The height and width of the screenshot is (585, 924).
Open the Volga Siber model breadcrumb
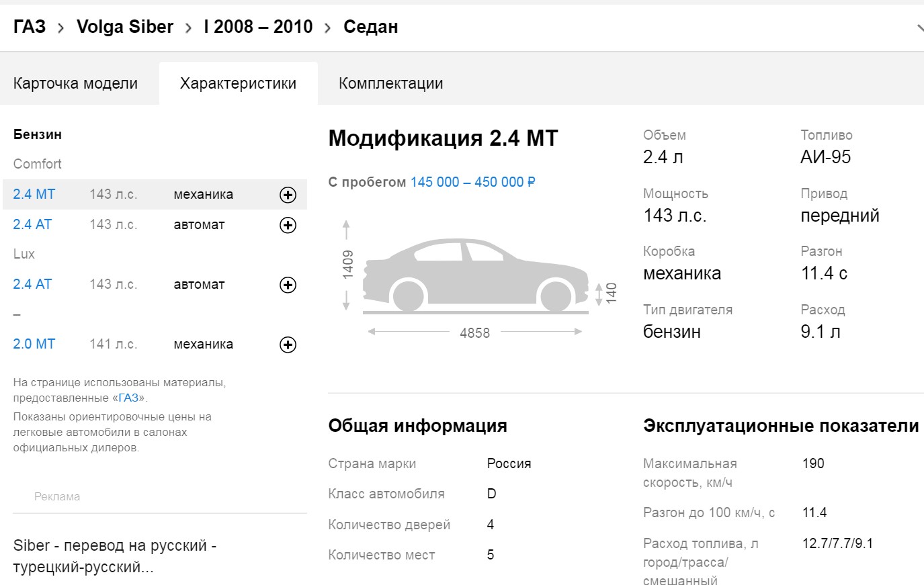pos(125,27)
